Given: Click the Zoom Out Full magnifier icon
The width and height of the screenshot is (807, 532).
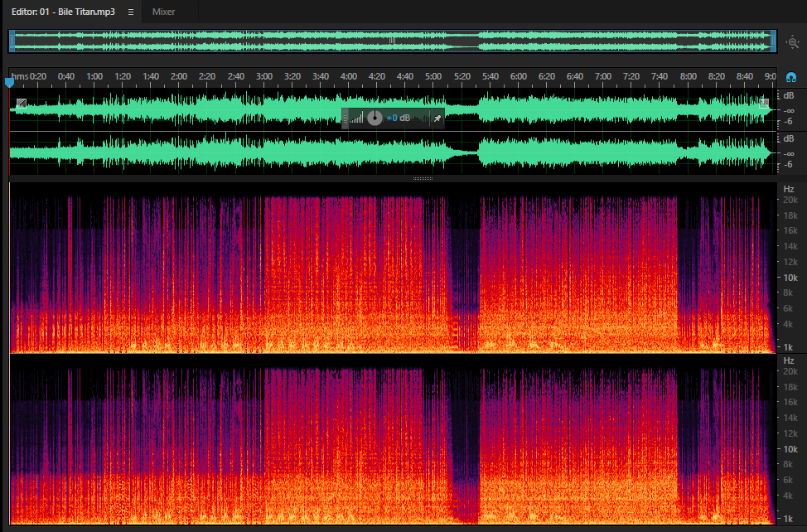Looking at the screenshot, I should click(x=793, y=42).
